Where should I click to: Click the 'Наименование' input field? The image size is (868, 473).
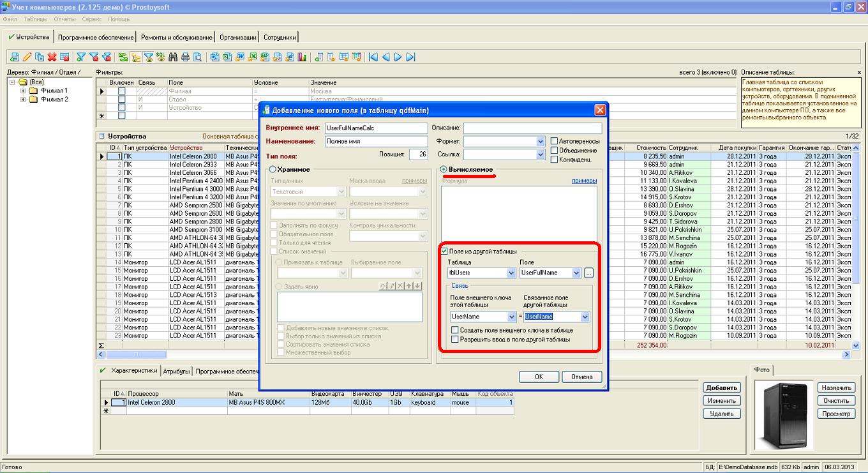(375, 141)
